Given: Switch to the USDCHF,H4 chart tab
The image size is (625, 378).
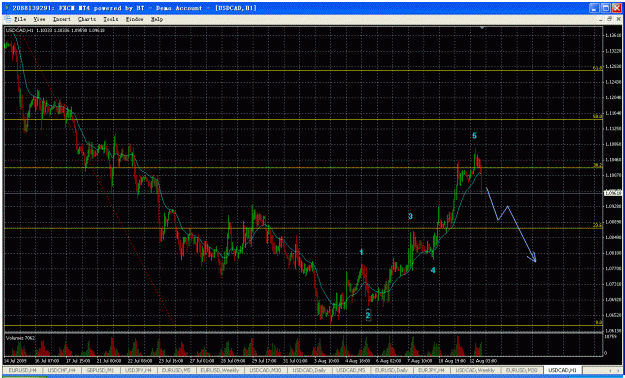Looking at the screenshot, I should [61, 370].
